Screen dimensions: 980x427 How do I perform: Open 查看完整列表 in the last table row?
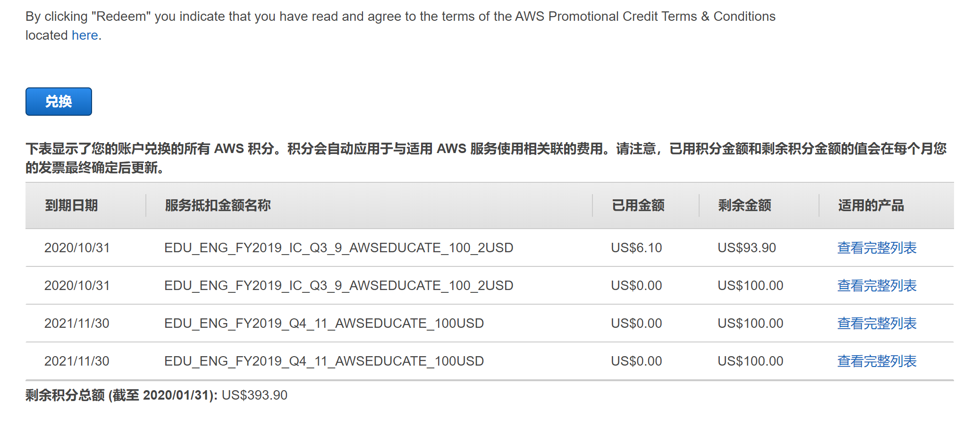pyautogui.click(x=876, y=361)
